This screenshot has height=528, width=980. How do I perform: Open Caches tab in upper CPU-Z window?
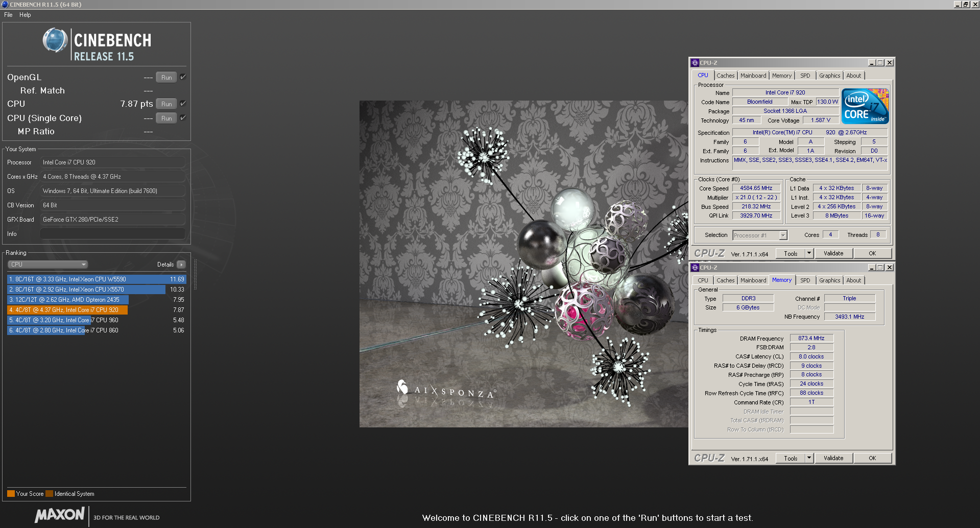click(725, 76)
